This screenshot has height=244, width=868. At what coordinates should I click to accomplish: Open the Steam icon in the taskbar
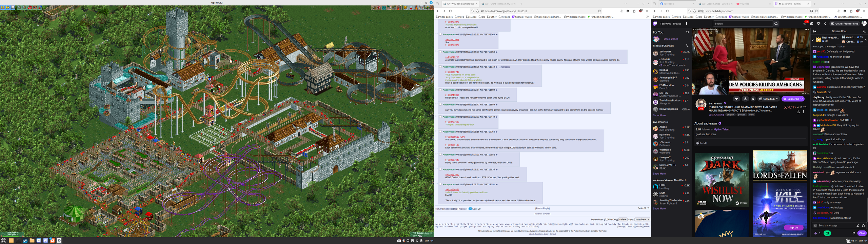[25, 241]
